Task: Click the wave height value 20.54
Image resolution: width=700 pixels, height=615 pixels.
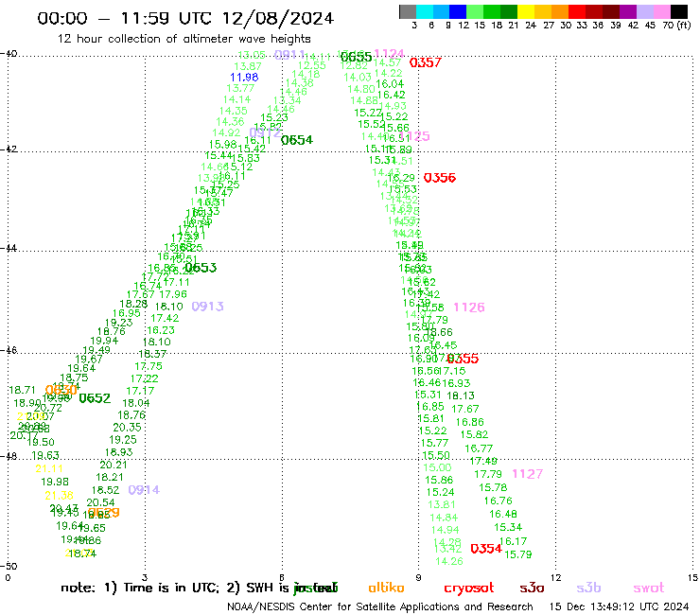Action: (100, 502)
